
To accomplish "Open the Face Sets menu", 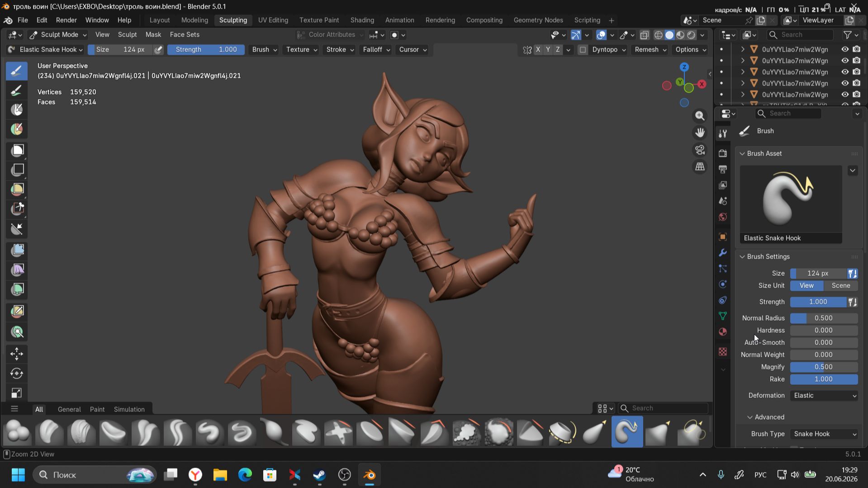I will point(185,35).
